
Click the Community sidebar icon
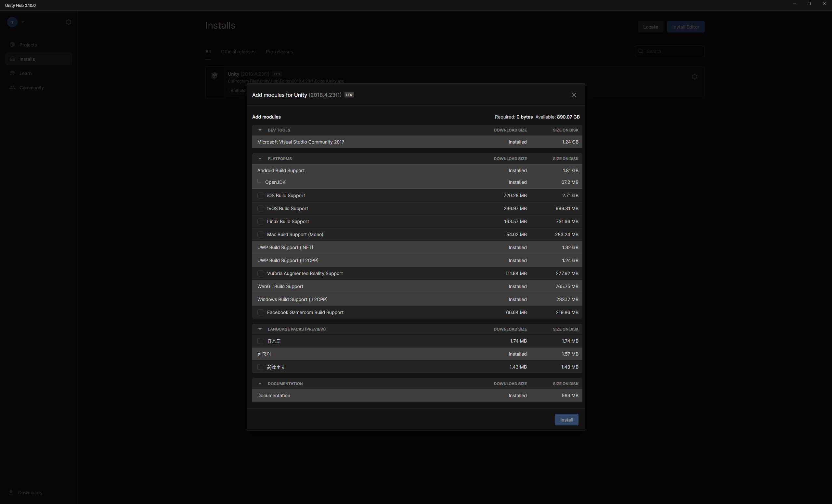pyautogui.click(x=12, y=87)
